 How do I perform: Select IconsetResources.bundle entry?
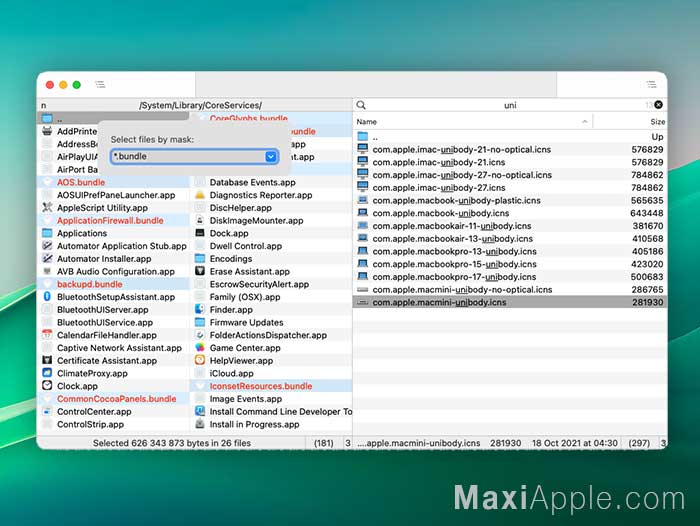(261, 386)
